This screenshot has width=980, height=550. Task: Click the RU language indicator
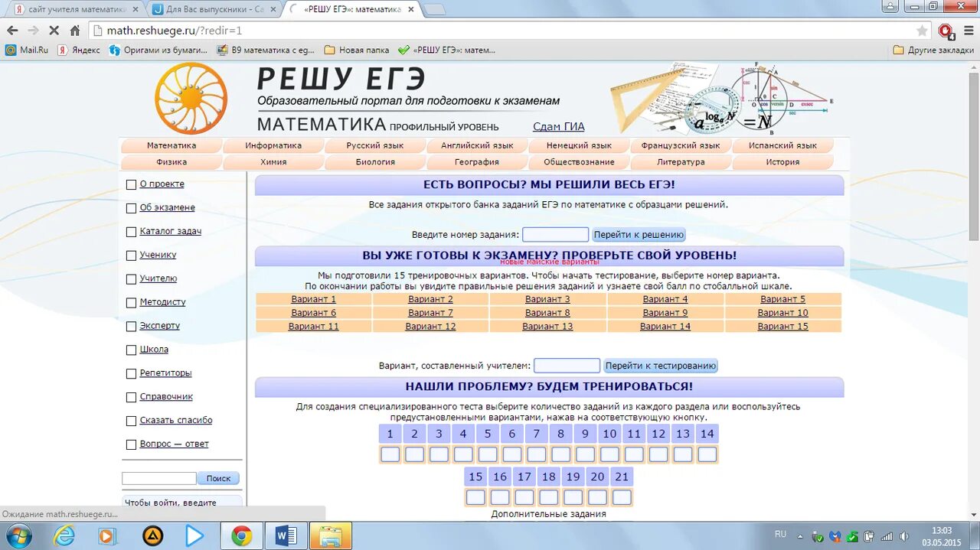[781, 534]
